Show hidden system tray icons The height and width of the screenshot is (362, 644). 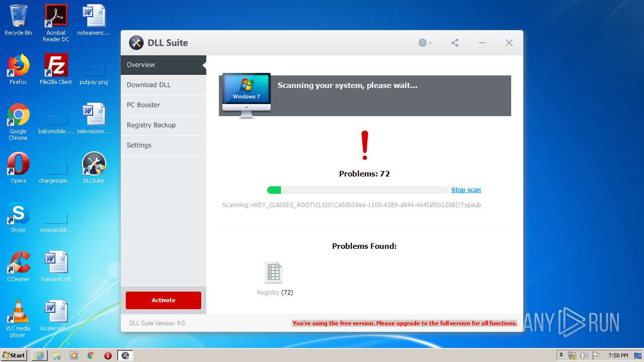click(561, 355)
